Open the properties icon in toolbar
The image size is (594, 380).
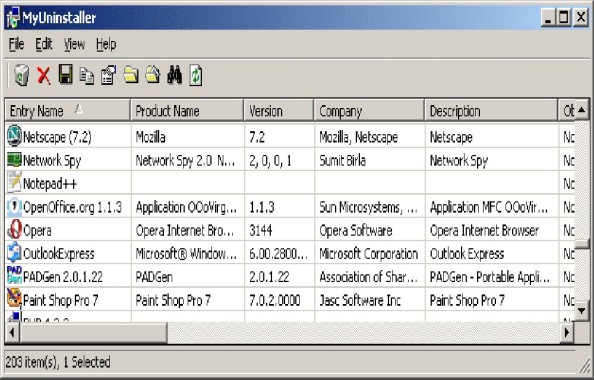pyautogui.click(x=108, y=75)
